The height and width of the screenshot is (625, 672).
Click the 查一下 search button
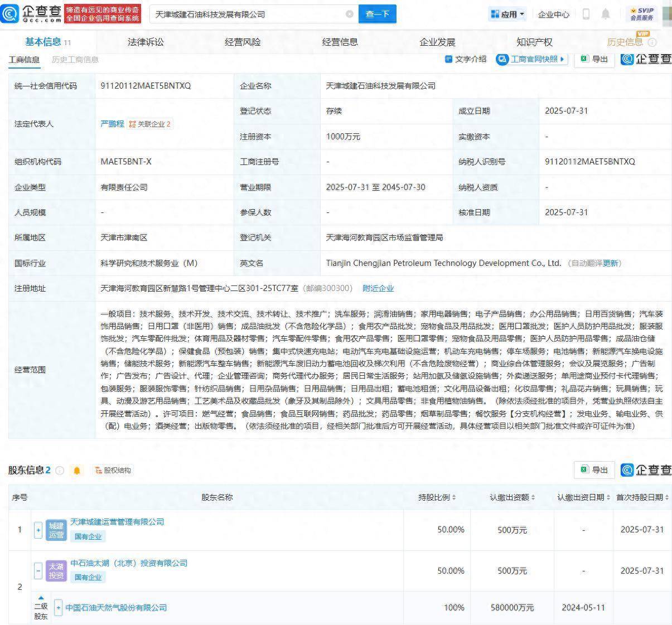click(377, 14)
